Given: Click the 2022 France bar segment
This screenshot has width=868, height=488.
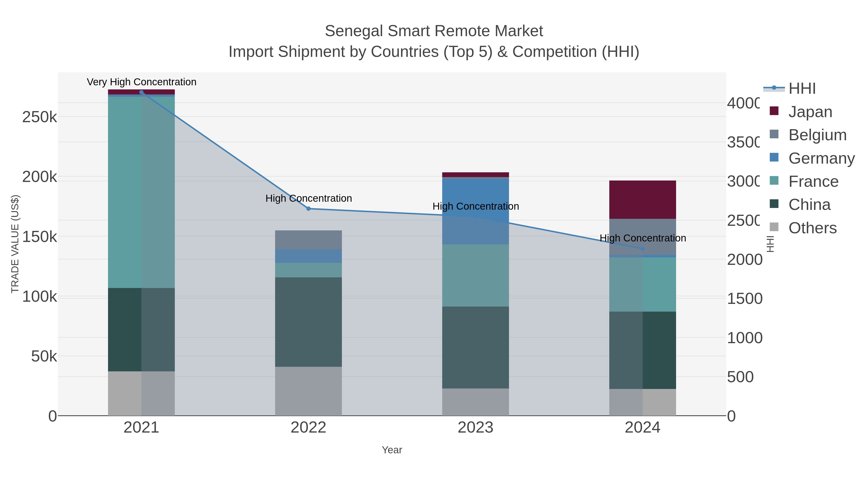Looking at the screenshot, I should 309,270.
